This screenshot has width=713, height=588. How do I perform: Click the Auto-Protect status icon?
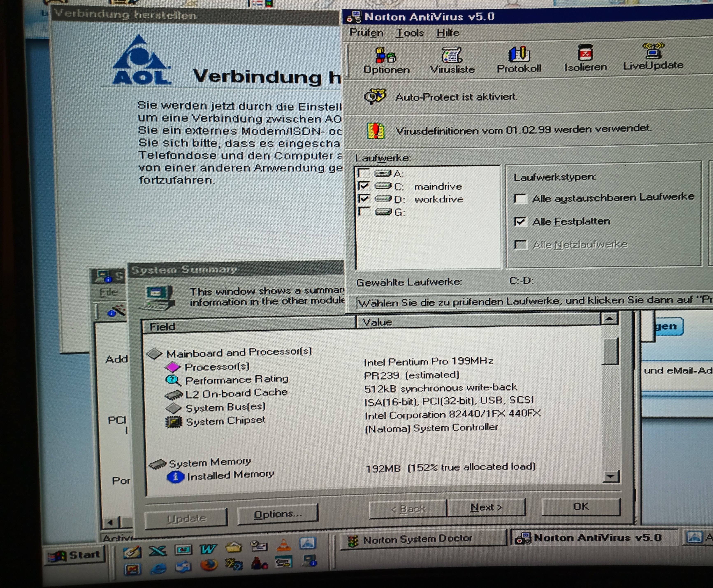click(x=375, y=96)
